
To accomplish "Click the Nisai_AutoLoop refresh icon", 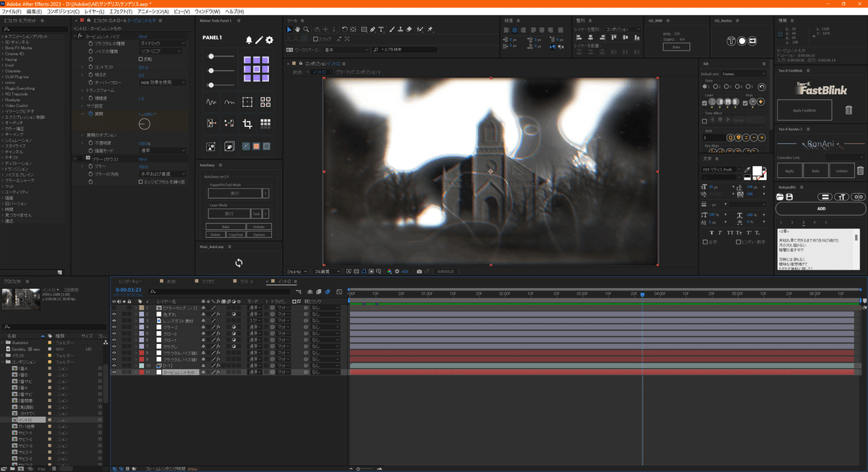I will (x=239, y=263).
